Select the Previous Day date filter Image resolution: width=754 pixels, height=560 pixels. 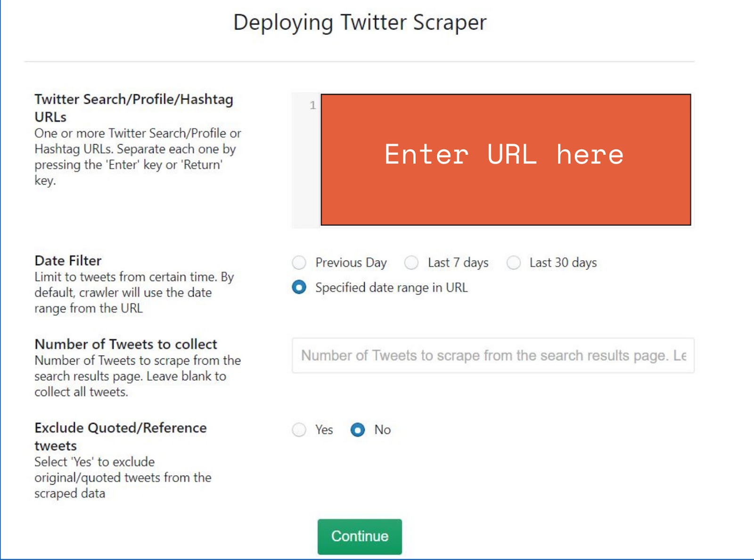point(299,262)
